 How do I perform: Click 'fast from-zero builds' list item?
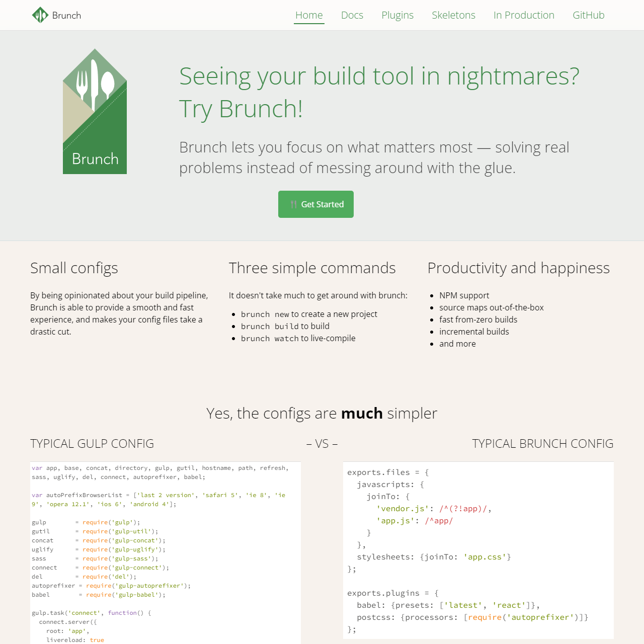click(478, 319)
